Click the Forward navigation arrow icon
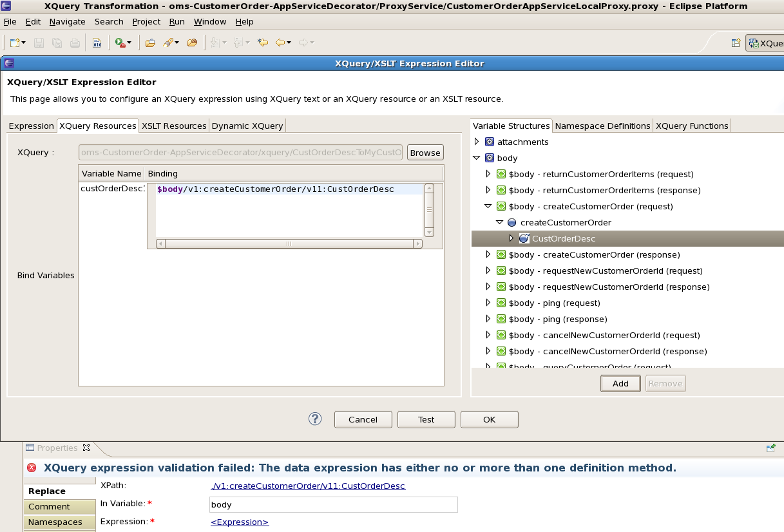Viewport: 784px width, 532px height. (x=303, y=43)
